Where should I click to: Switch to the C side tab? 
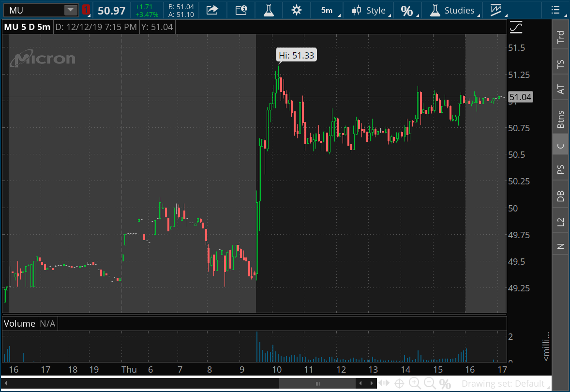(560, 145)
